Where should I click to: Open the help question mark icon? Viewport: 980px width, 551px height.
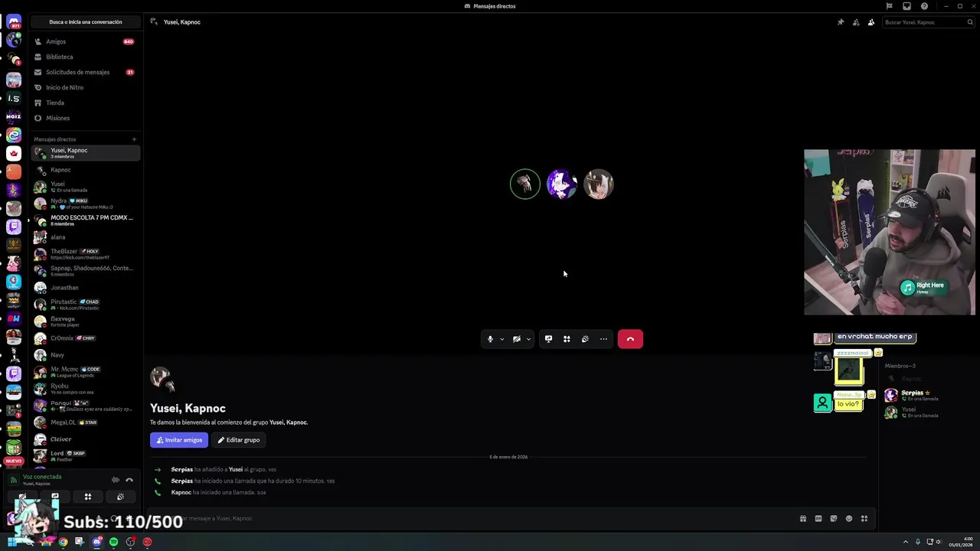click(x=924, y=6)
